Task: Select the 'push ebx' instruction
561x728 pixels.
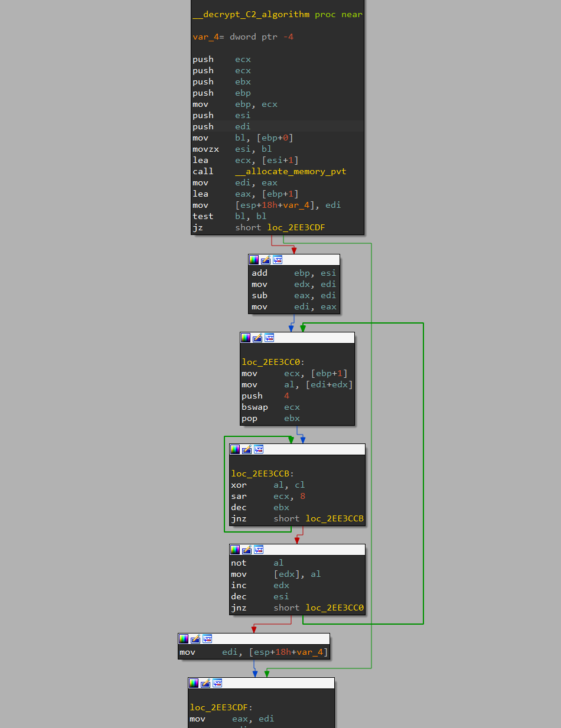Action: click(x=221, y=81)
